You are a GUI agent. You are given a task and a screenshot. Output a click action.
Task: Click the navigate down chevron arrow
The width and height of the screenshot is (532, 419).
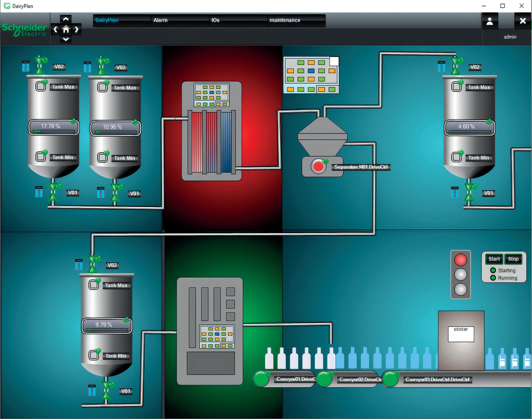pyautogui.click(x=66, y=39)
